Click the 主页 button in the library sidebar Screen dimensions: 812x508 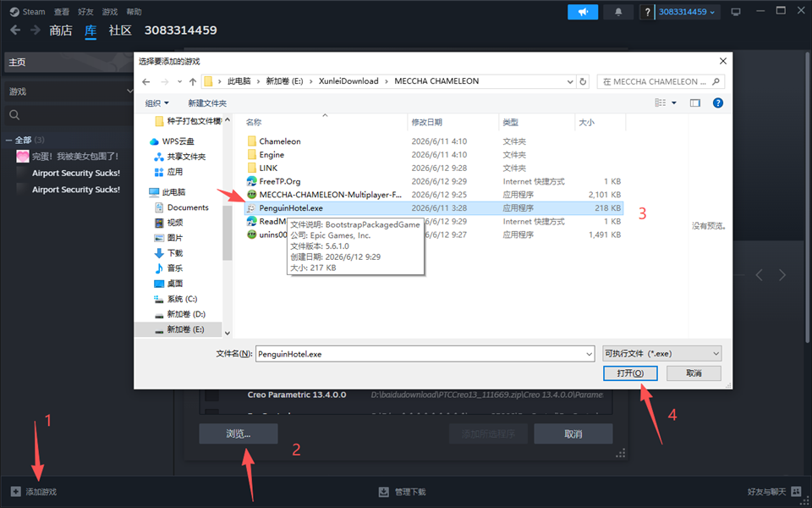click(x=69, y=62)
